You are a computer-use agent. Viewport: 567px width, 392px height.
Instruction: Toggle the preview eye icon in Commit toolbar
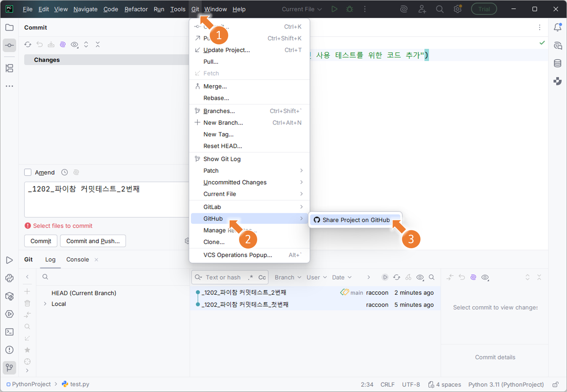coord(74,44)
